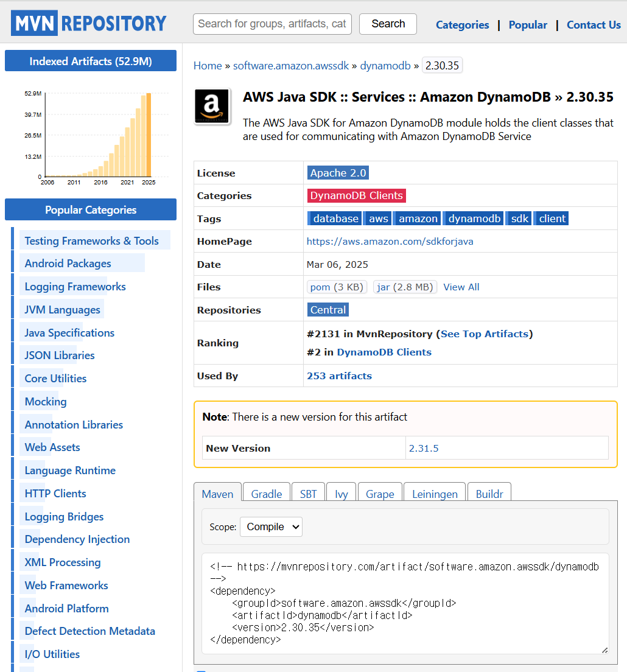The height and width of the screenshot is (672, 627).
Task: Open HTTP Clients category
Action: (55, 494)
